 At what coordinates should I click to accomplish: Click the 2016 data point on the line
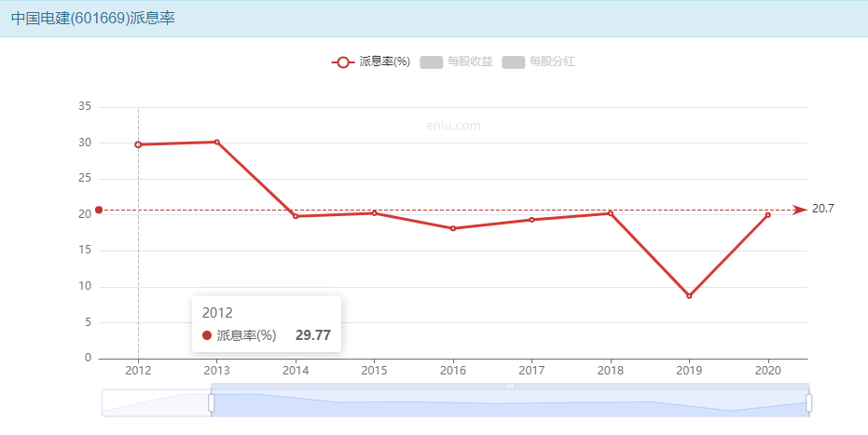(453, 228)
